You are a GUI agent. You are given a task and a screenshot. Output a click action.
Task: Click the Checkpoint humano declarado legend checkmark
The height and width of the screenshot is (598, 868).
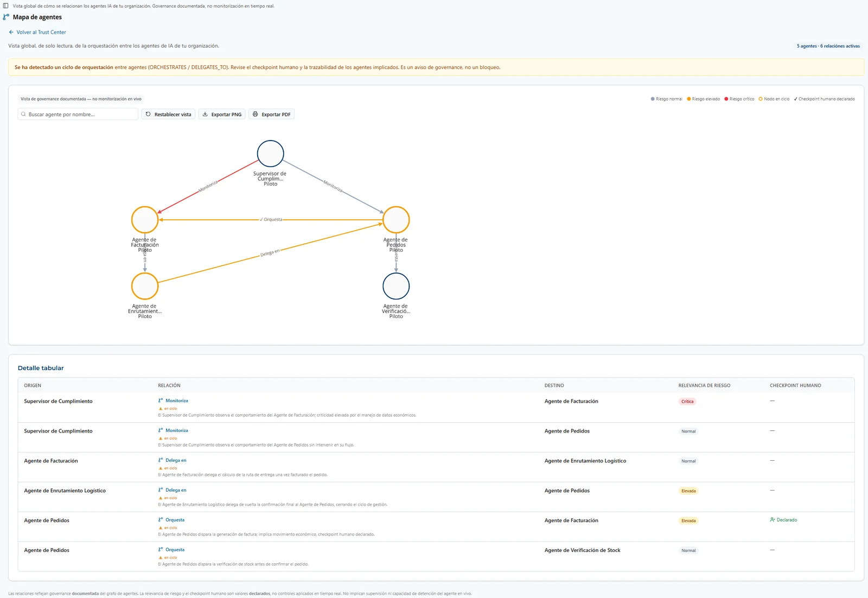795,99
